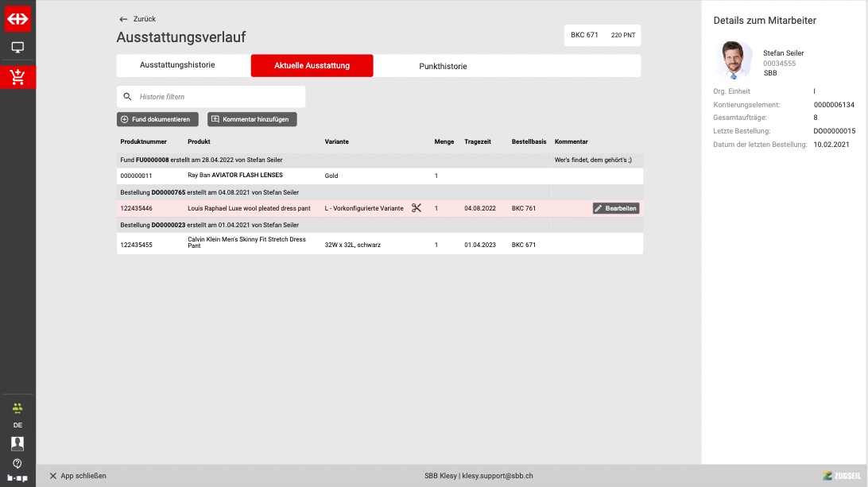Viewport: 868px width, 487px height.
Task: Select Ray Ban AVIATOR FLASH LENSES product
Action: (235, 175)
